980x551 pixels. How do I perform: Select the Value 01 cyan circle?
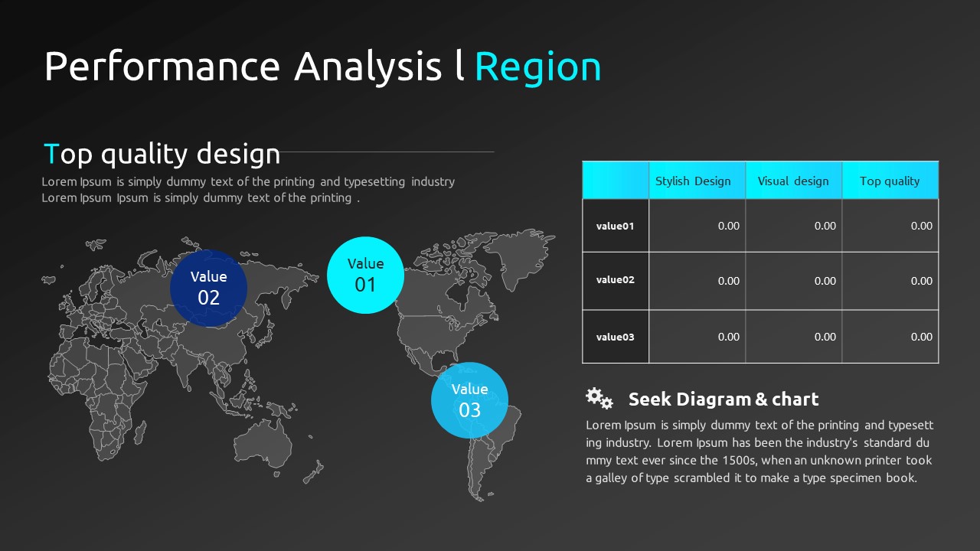(365, 275)
